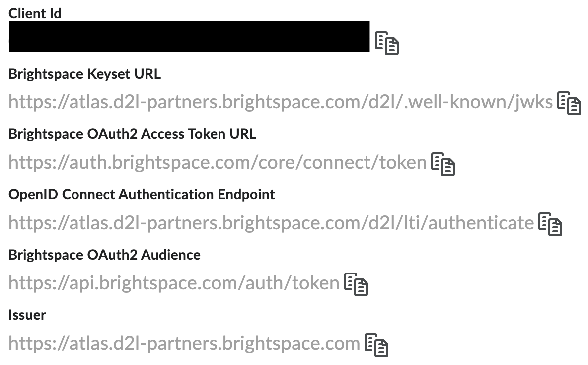This screenshot has width=588, height=365.
Task: Click the Brightspace OAuth2 Audience label
Action: [x=105, y=255]
